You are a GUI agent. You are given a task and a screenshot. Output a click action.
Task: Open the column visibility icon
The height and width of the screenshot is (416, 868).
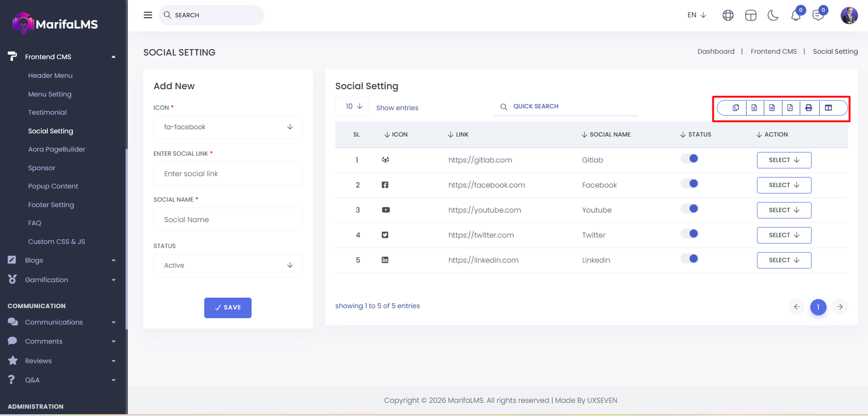[828, 108]
